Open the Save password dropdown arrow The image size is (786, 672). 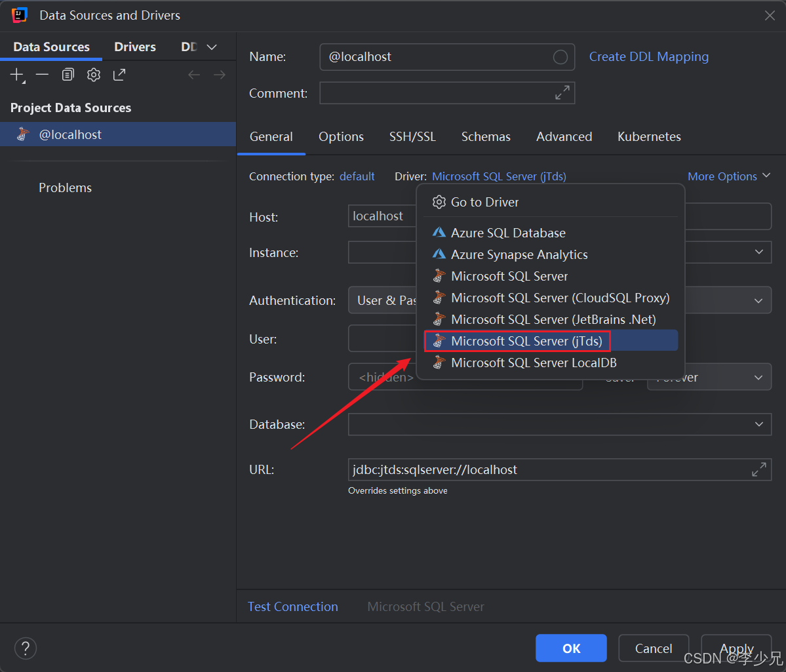click(758, 377)
